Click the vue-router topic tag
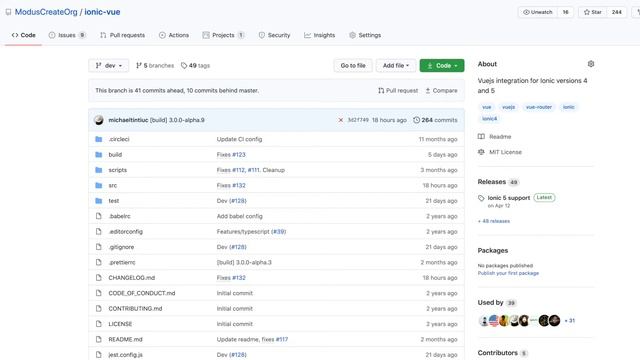Image resolution: width=640 pixels, height=360 pixels. [x=539, y=107]
